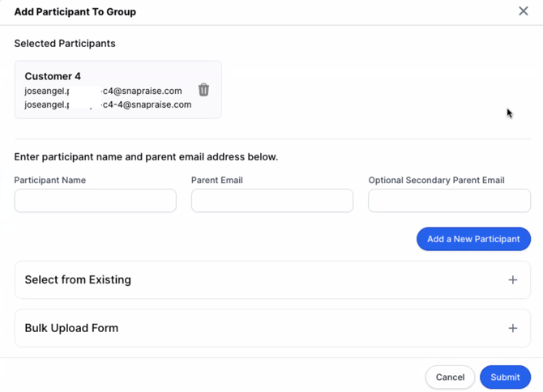Click the Parent Email field label
The image size is (543, 392).
tap(216, 180)
